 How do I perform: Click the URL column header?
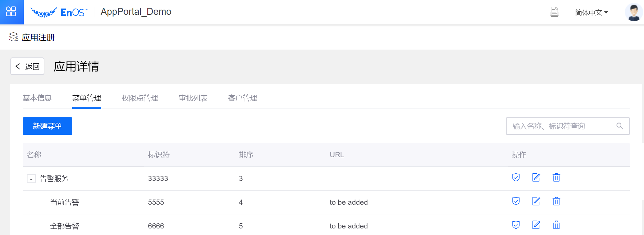click(x=337, y=155)
